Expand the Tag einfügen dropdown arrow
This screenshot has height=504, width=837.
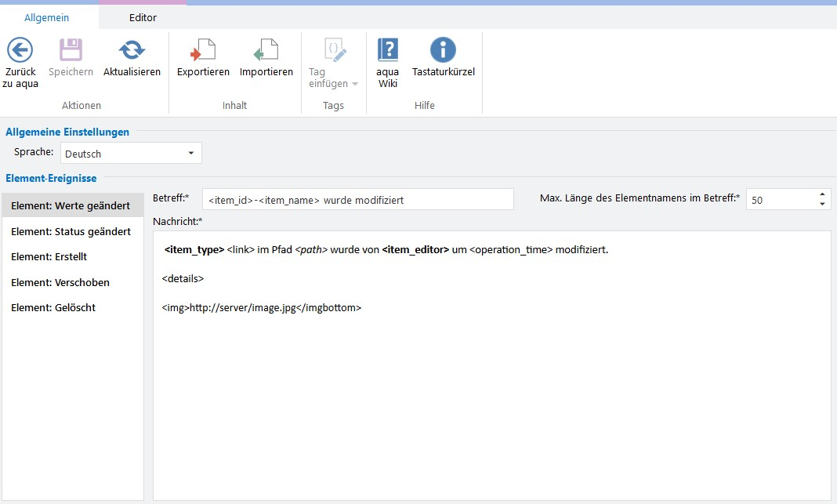coord(354,84)
